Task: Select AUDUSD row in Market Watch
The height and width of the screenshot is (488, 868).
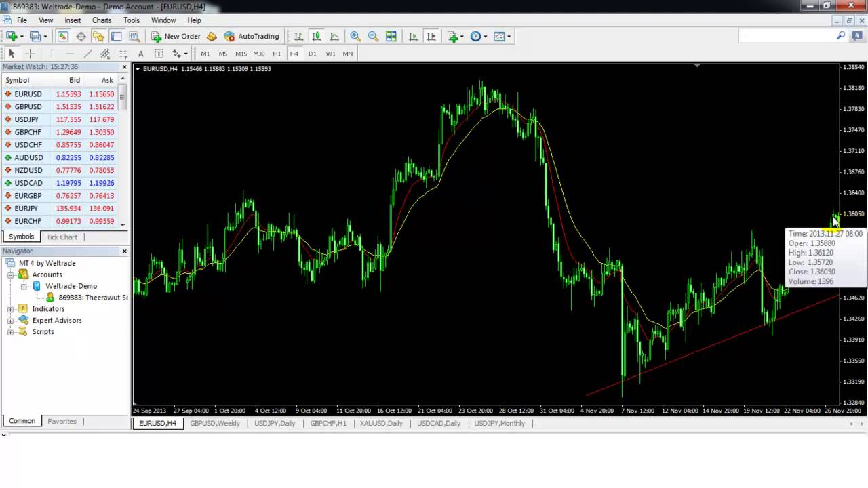Action: point(60,157)
